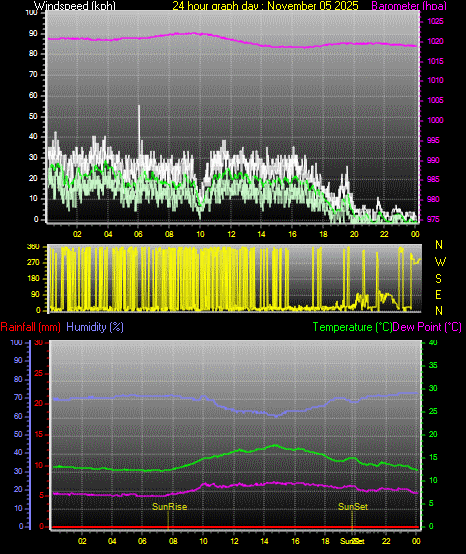Click the "SunRise" label in the lower chart
Viewport: 466px width, 554px height.
coord(170,507)
